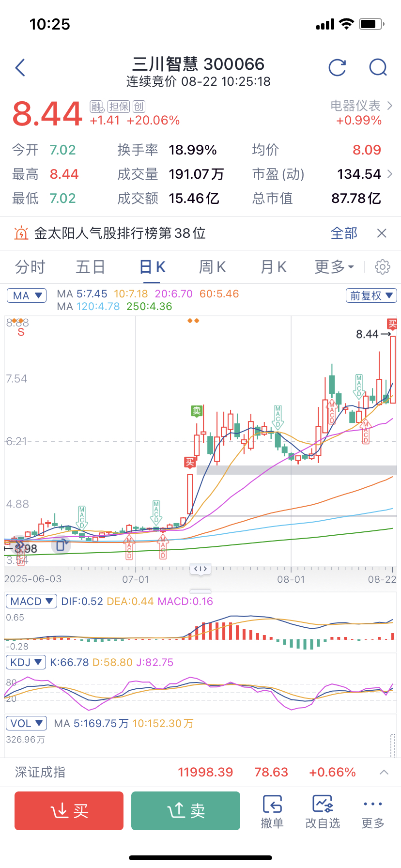Tap the 换手率 18.99% value
This screenshot has width=401, height=868.
193,150
